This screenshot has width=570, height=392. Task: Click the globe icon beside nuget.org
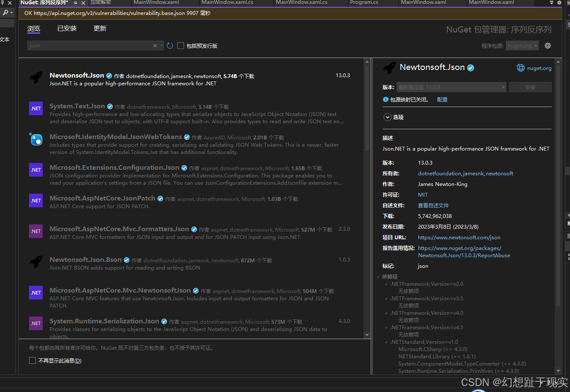(x=520, y=68)
